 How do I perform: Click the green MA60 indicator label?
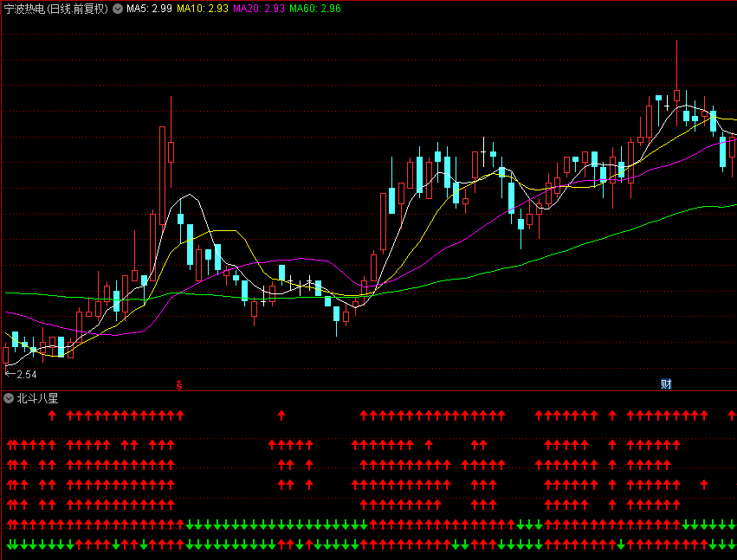tap(315, 9)
